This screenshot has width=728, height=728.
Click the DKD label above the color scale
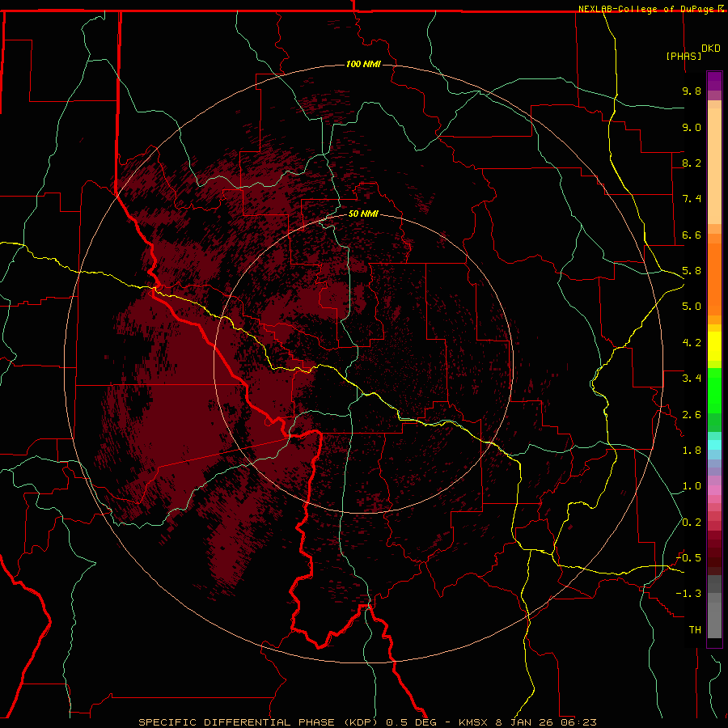coord(711,49)
